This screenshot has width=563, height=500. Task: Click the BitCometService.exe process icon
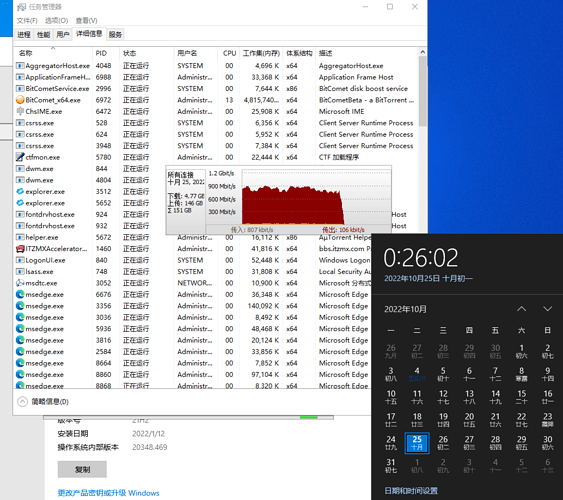coord(20,88)
